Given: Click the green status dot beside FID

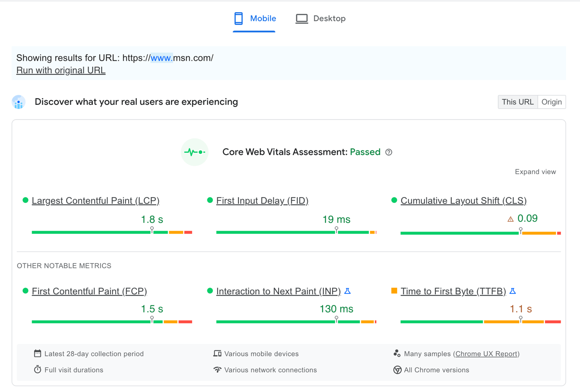Looking at the screenshot, I should pyautogui.click(x=210, y=200).
